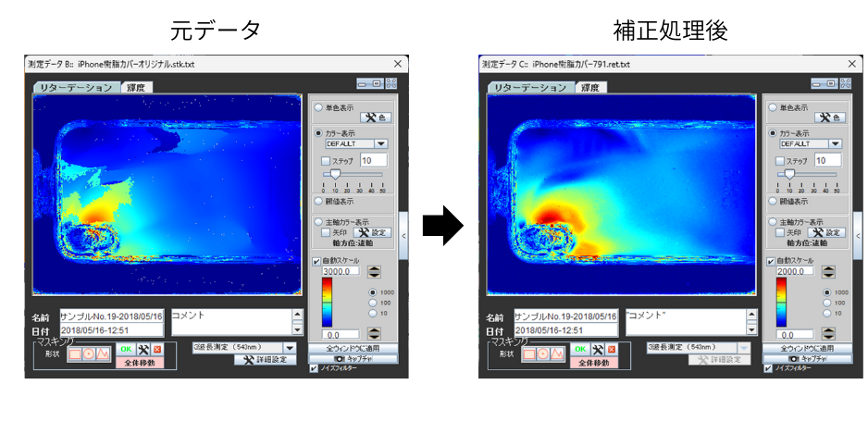868x434 pixels.
Task: Click step slider track in right window
Action: coord(812,174)
